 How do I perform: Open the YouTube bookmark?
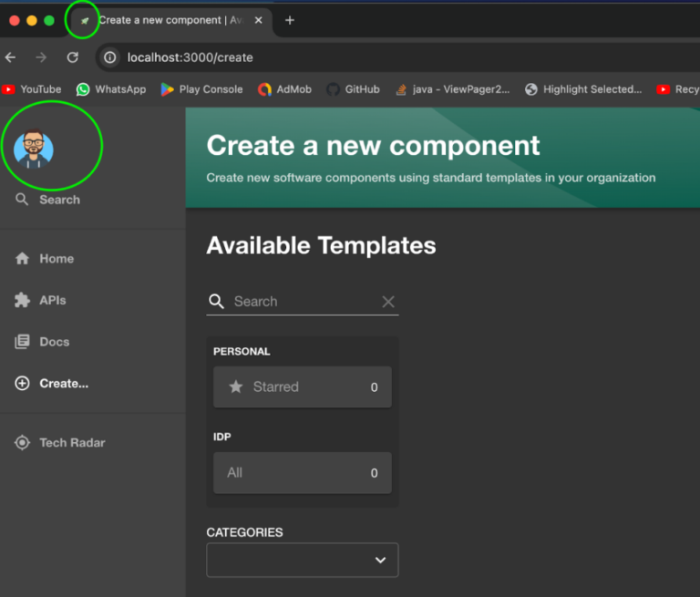point(31,89)
